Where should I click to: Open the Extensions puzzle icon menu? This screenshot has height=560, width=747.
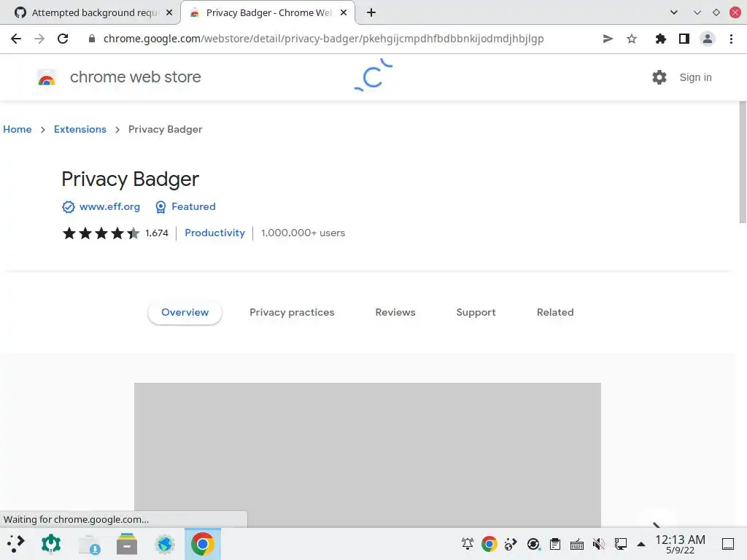coord(660,39)
